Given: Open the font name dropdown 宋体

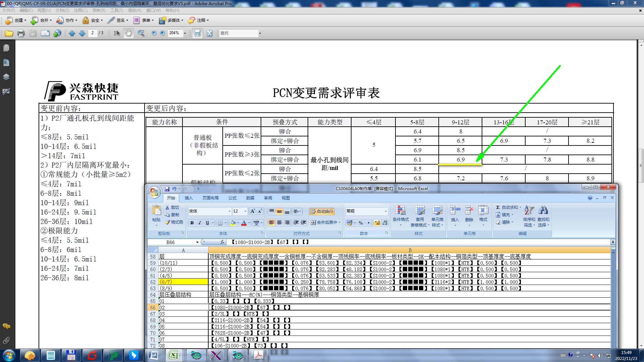Looking at the screenshot, I should (229, 211).
